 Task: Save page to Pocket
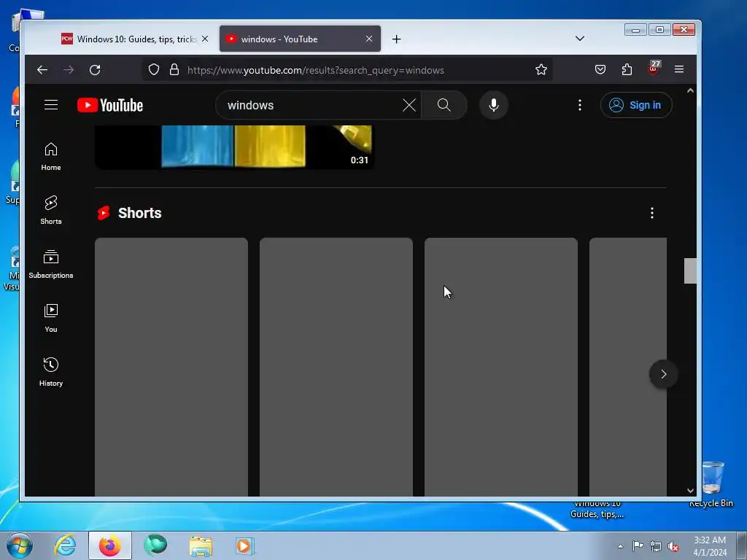tap(600, 69)
